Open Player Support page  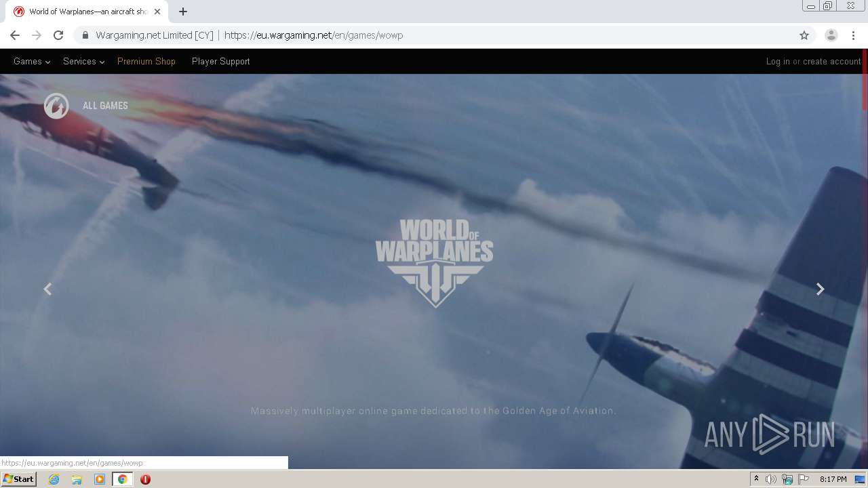pyautogui.click(x=221, y=62)
